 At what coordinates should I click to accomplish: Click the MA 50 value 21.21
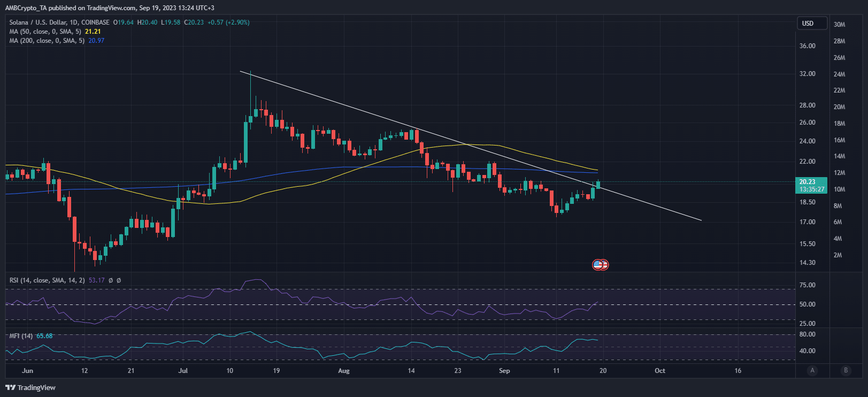tap(93, 32)
